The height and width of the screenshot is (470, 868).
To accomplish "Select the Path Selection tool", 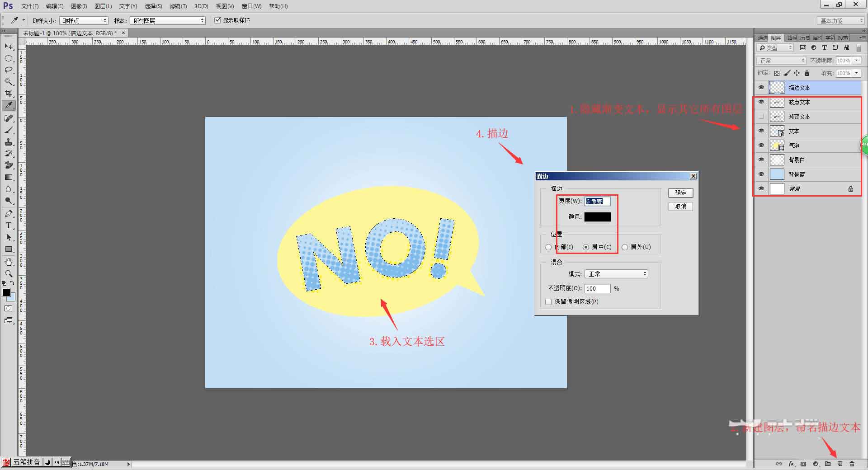I will 9,237.
